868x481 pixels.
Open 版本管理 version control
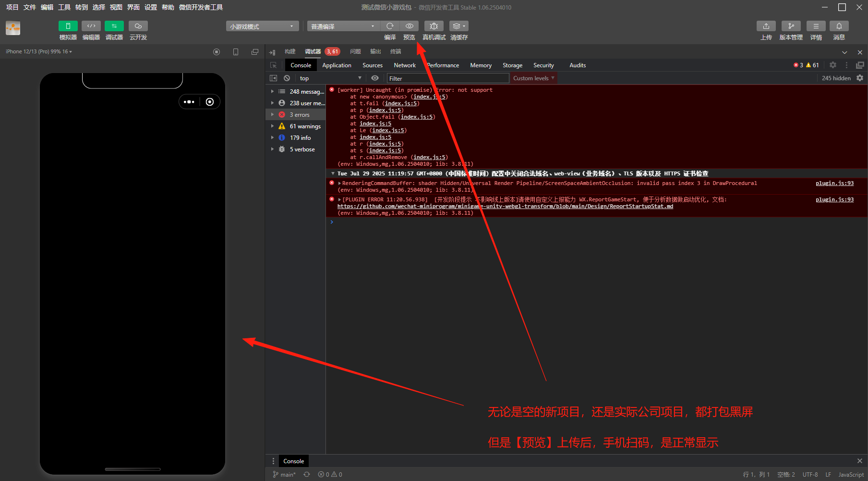click(x=791, y=26)
